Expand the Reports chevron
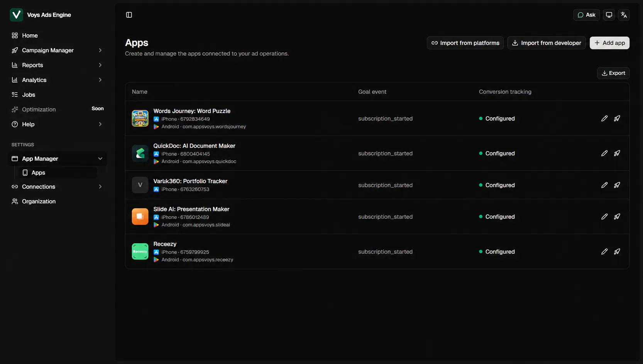This screenshot has width=643, height=364. [x=100, y=65]
